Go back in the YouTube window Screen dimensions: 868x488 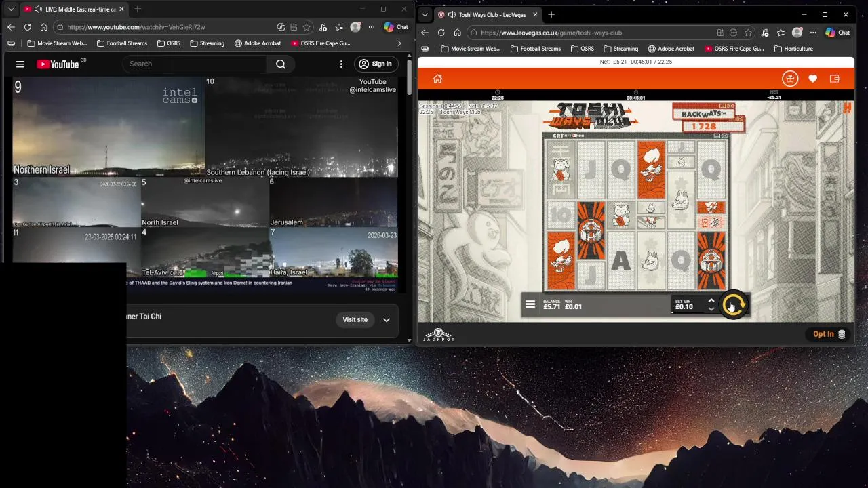pos(11,27)
